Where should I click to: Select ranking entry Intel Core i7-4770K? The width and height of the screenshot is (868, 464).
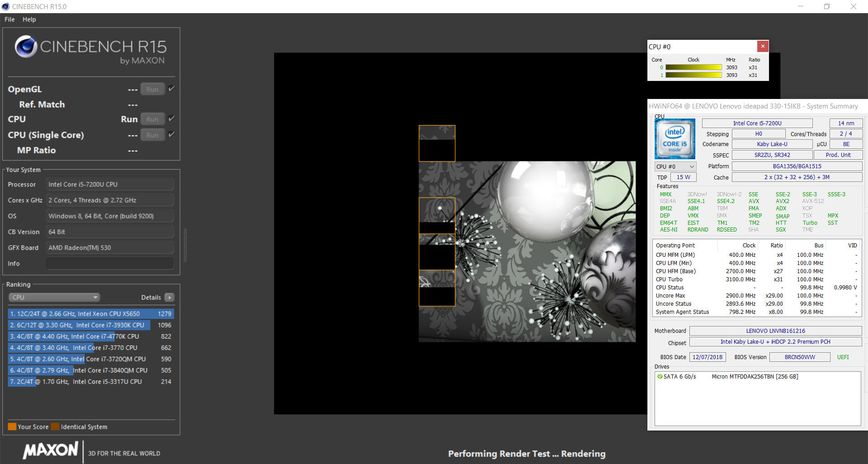pyautogui.click(x=91, y=336)
